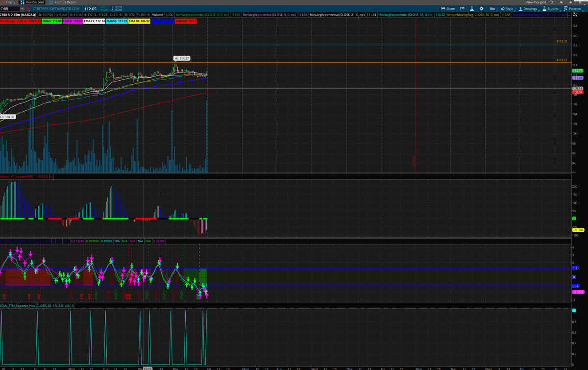
Task: Click the refresh arrow icon next to Final flex grid
Action: tap(552, 2)
